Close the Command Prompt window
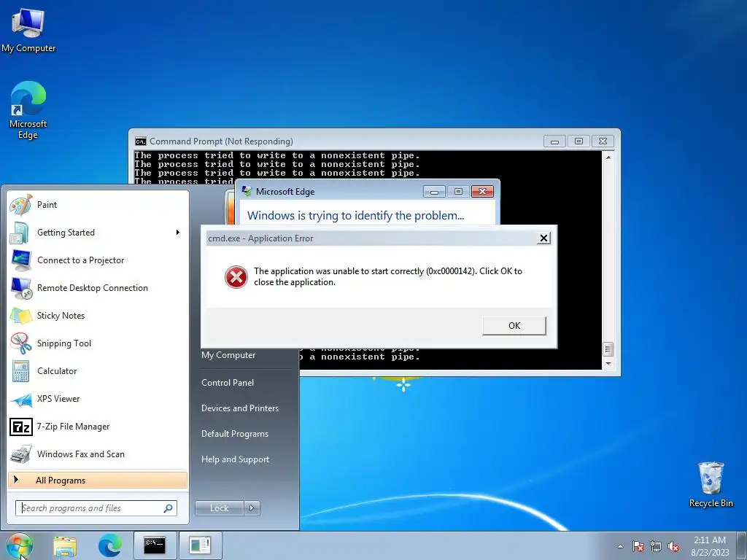This screenshot has height=560, width=747. coord(603,141)
